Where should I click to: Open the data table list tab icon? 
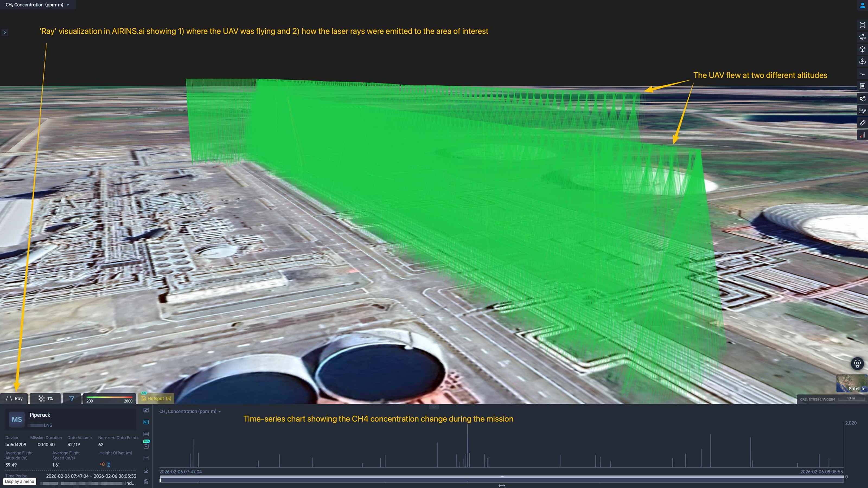click(x=146, y=434)
